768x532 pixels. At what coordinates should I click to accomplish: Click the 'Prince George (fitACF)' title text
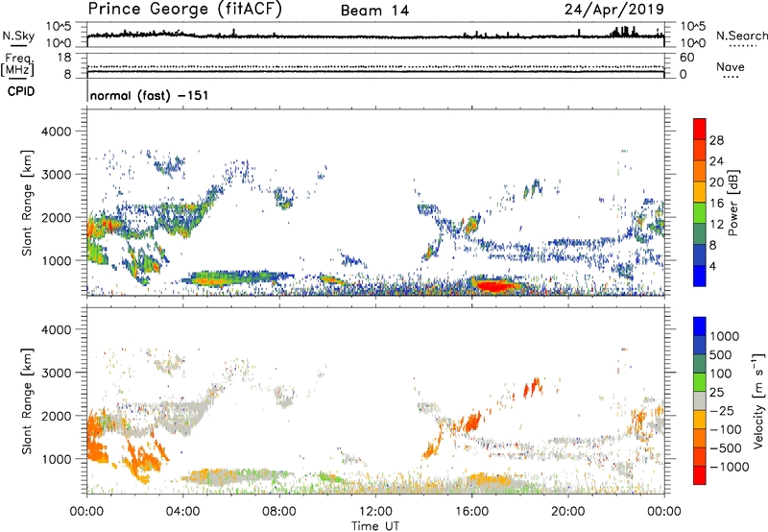[x=184, y=10]
